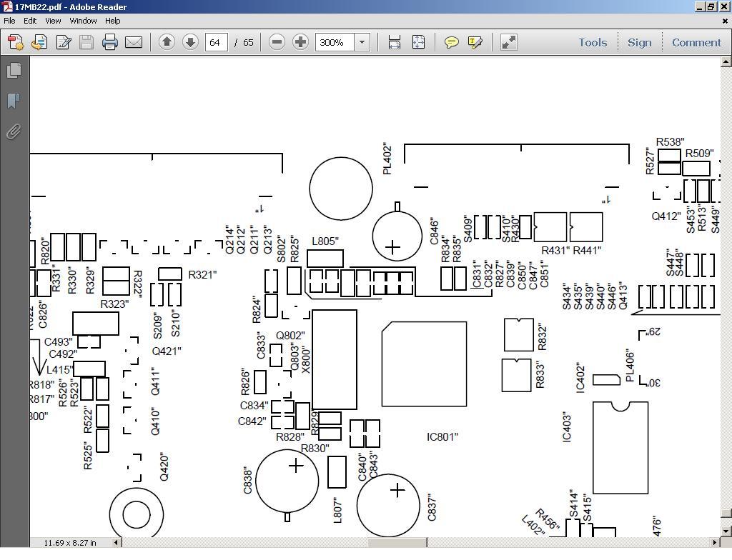Add a sticky note comment
This screenshot has width=732, height=560.
click(451, 42)
